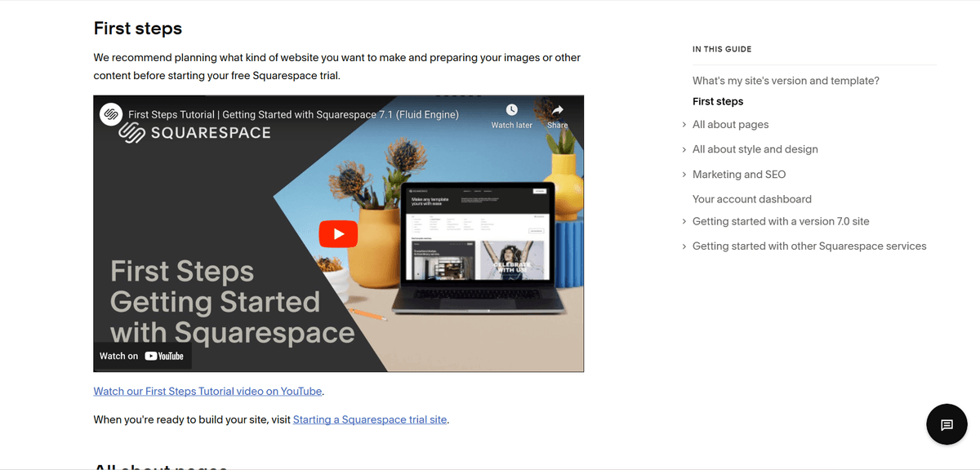Click the Share arrow icon on video
Image resolution: width=980 pixels, height=470 pixels.
(x=558, y=109)
